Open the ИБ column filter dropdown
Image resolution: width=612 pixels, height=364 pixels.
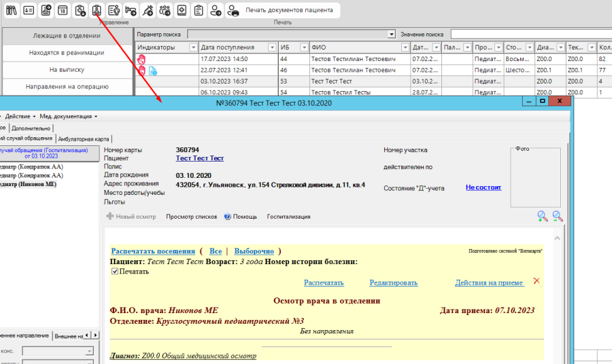click(304, 48)
